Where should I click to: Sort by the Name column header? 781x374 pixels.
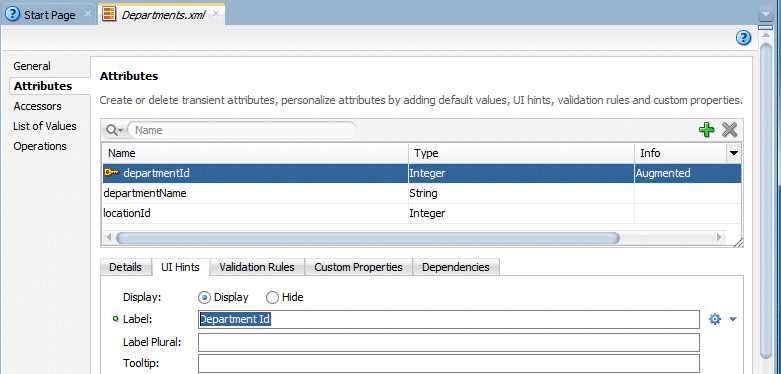255,153
